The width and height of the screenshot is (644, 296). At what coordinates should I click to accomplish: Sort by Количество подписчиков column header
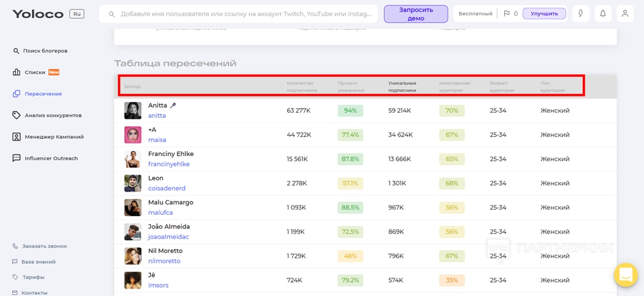(x=302, y=86)
